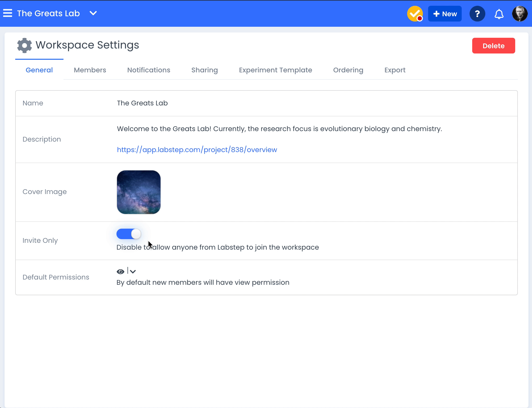Delete the workspace with the Delete button
The width and height of the screenshot is (532, 408).
493,46
